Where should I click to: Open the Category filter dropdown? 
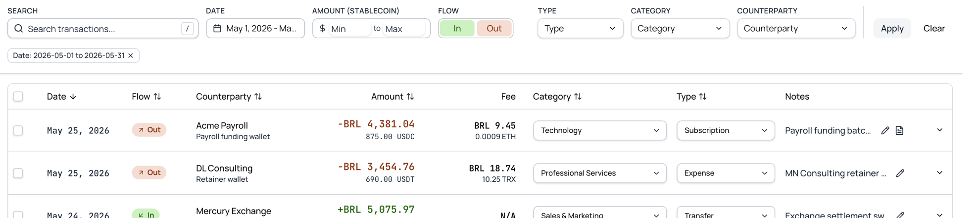(680, 28)
